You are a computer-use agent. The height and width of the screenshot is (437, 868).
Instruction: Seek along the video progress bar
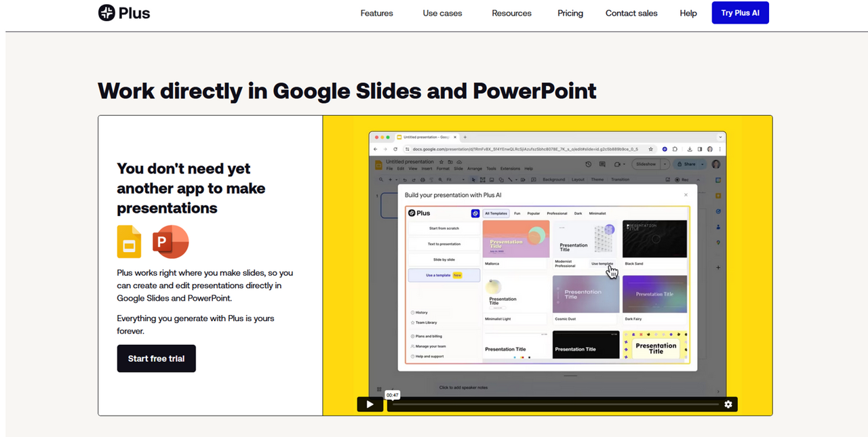coord(555,404)
